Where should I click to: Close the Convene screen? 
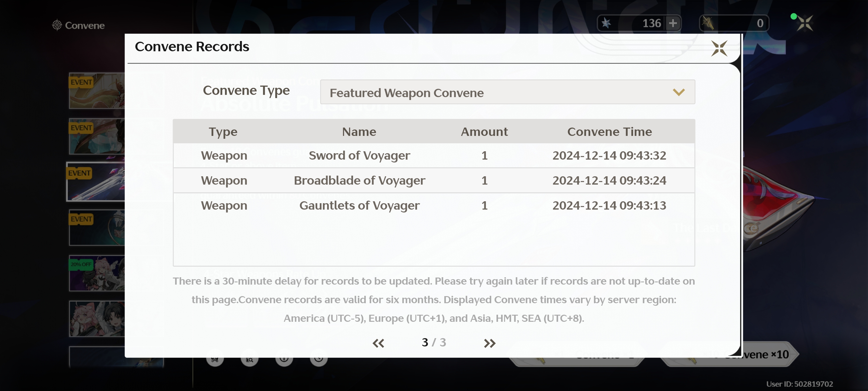tap(805, 23)
